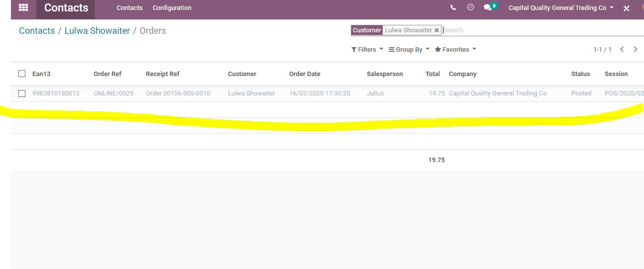This screenshot has width=644, height=269.
Task: Go to the next page arrow
Action: [x=636, y=49]
